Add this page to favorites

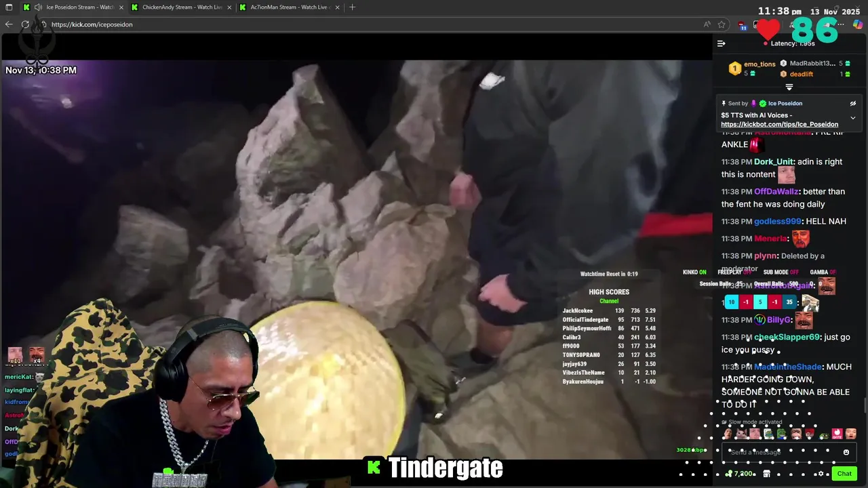[722, 24]
